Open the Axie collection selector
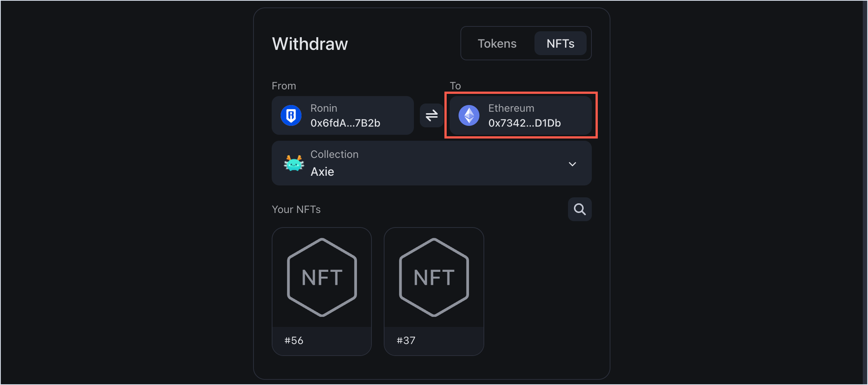868x385 pixels. (x=431, y=163)
